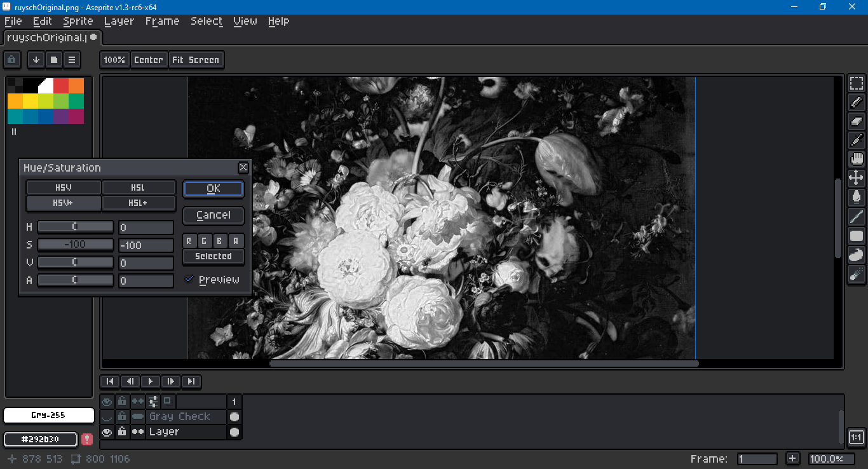Screen dimensions: 868x469
Task: Toggle the G channel button
Action: [x=205, y=241]
